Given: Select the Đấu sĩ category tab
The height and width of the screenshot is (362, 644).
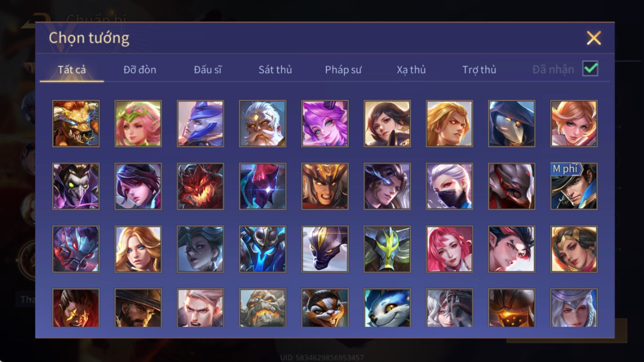Looking at the screenshot, I should (x=207, y=70).
